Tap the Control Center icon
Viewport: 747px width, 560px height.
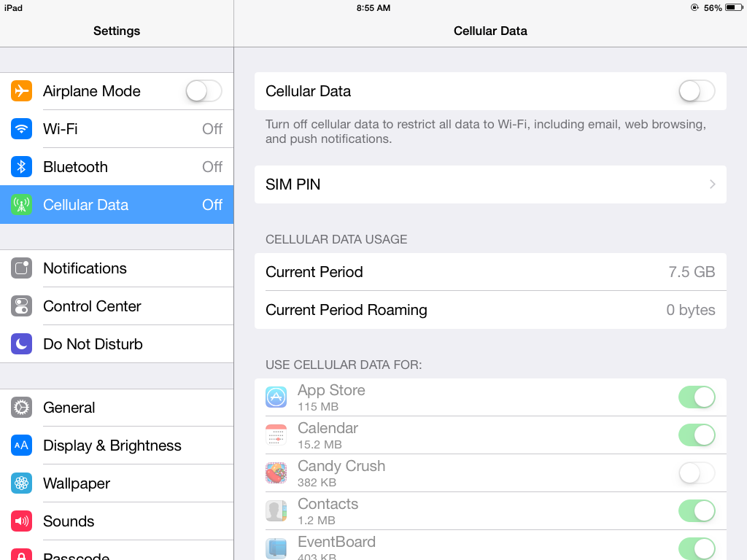22,306
